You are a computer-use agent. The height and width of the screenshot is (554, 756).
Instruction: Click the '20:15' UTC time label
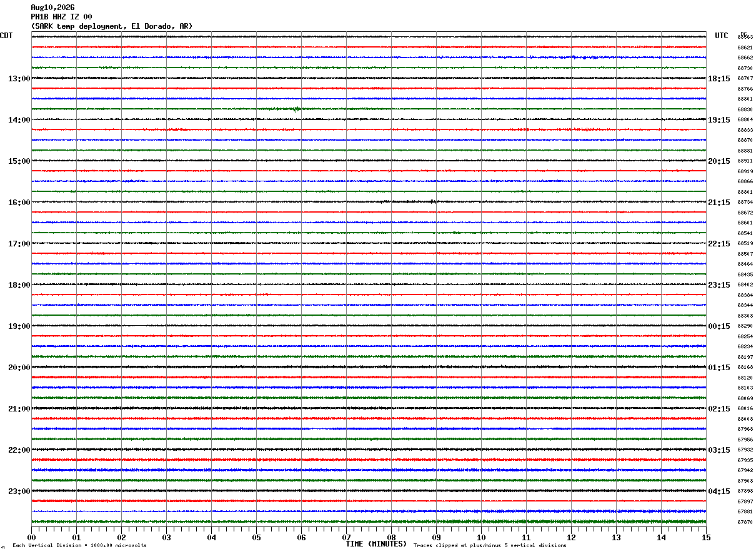(719, 161)
